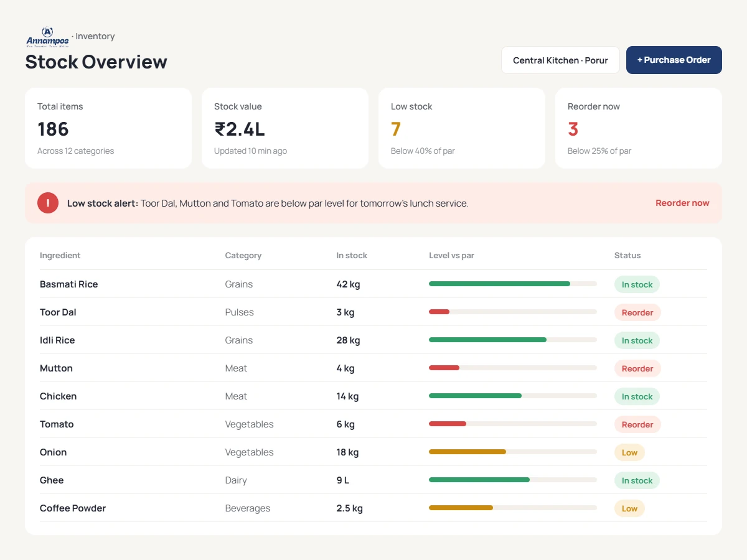Click Across 12 categories text
Screen dimensions: 747x560
(75, 151)
